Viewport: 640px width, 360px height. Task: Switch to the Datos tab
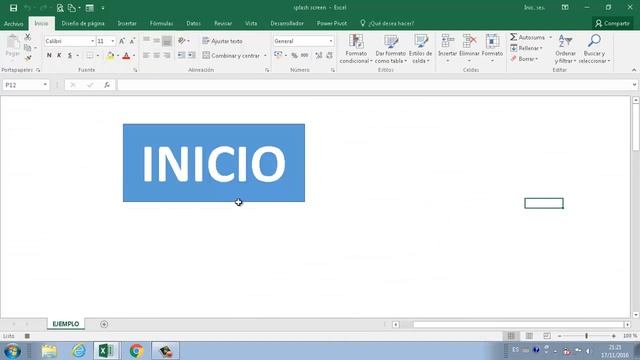(193, 24)
